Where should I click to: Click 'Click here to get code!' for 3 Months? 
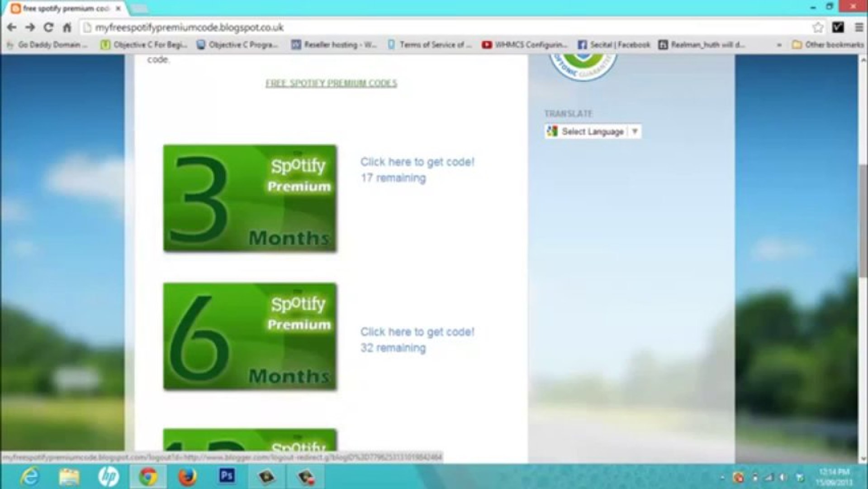point(417,162)
